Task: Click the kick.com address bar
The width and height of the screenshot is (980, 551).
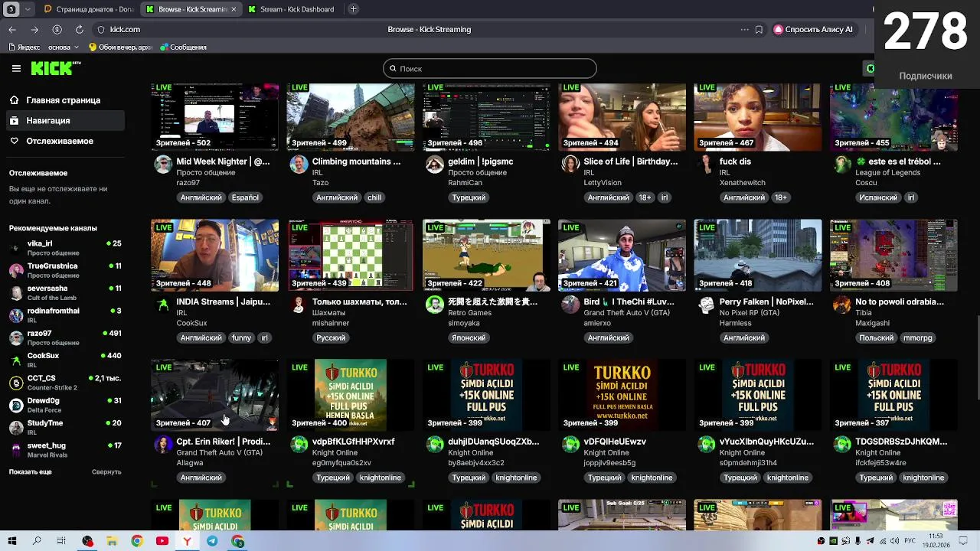Action: pyautogui.click(x=429, y=29)
